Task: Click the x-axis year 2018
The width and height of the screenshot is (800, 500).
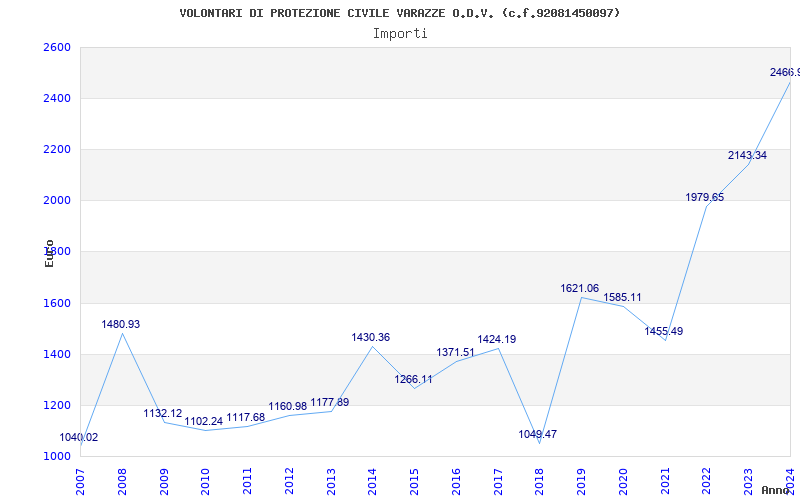Action: coord(540,482)
